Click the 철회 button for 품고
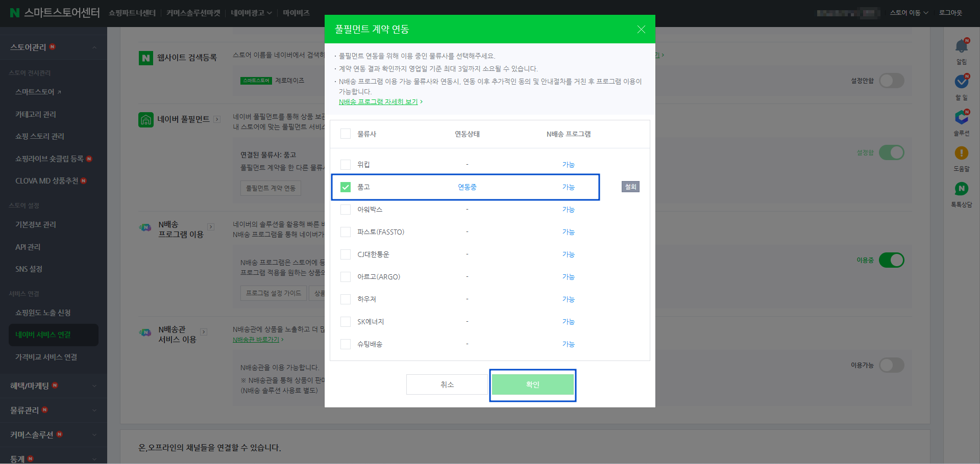 [630, 187]
